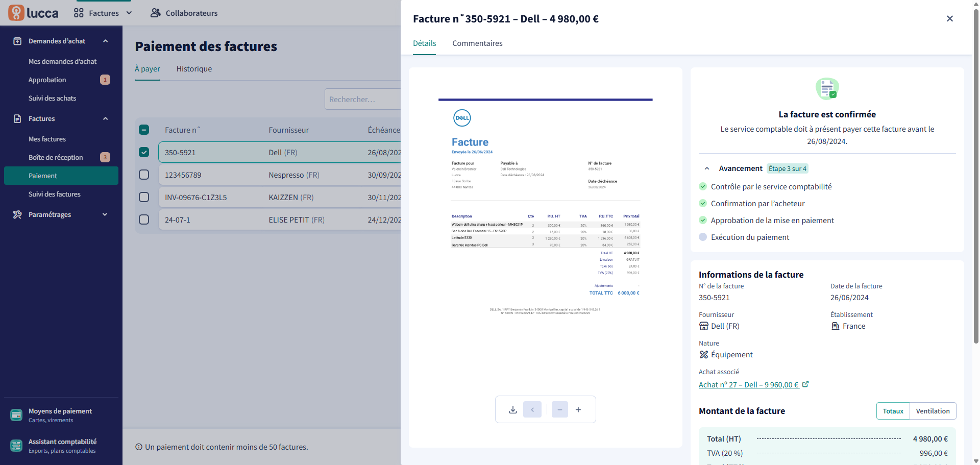The width and height of the screenshot is (980, 465).
Task: Click the Factures document sidebar icon
Action: tap(17, 118)
